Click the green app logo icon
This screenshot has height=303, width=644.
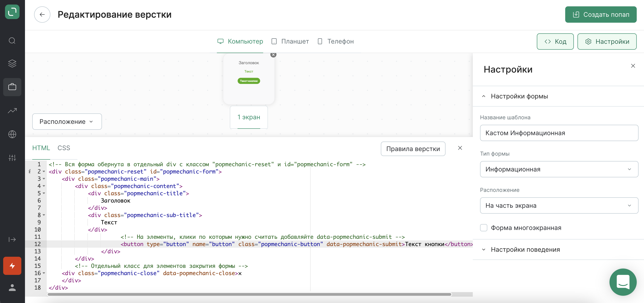(12, 12)
